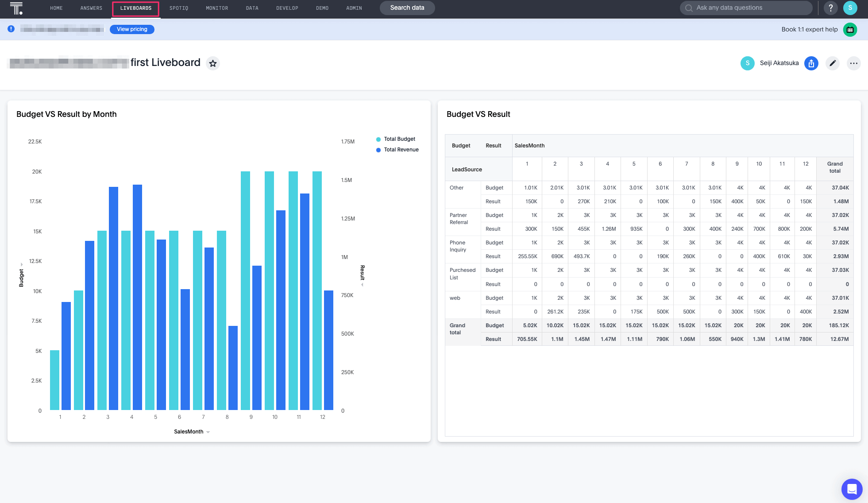Screen dimensions: 868x503
Task: Favorite this Liveboard with the star icon
Action: [x=213, y=63]
